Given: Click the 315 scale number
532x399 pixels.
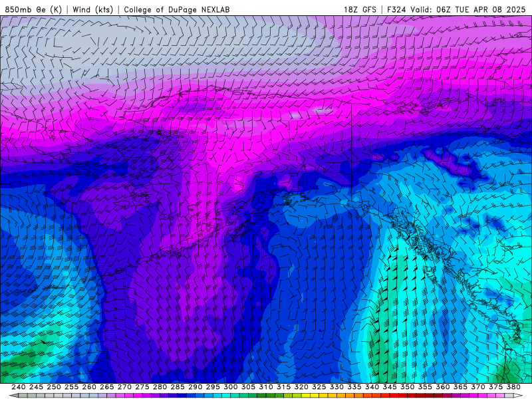Looking at the screenshot, I should (283, 387).
